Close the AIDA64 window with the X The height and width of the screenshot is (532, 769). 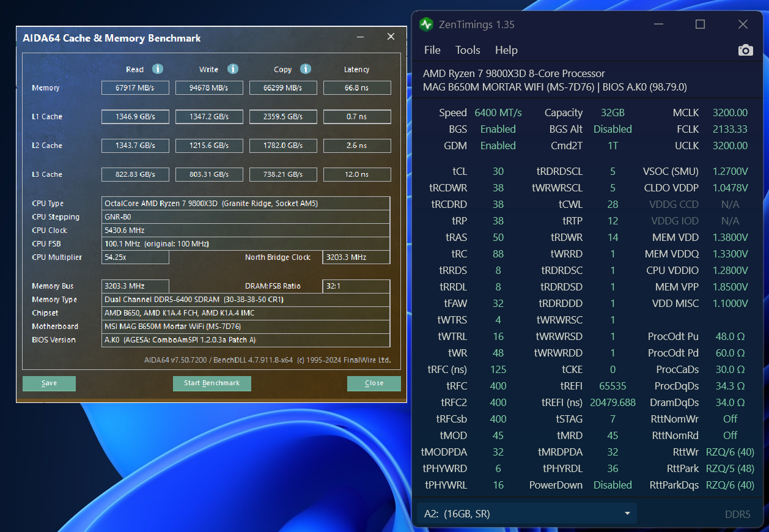coord(391,37)
